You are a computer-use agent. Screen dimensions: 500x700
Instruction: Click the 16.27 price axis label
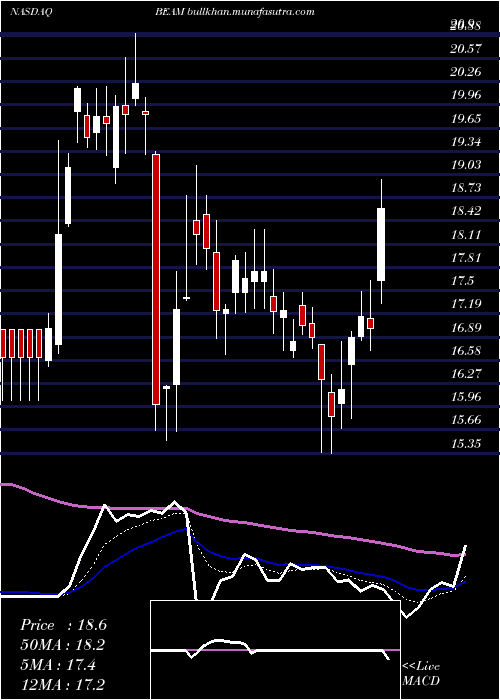[x=466, y=374]
